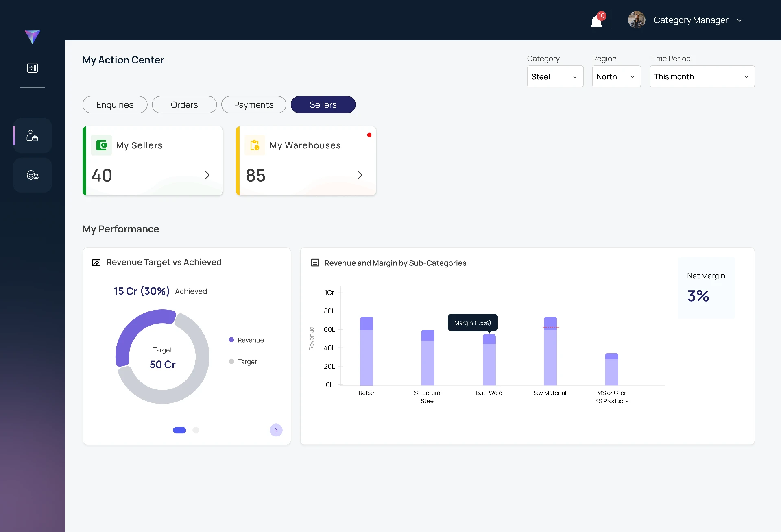Click the app logo in sidebar

tap(33, 37)
